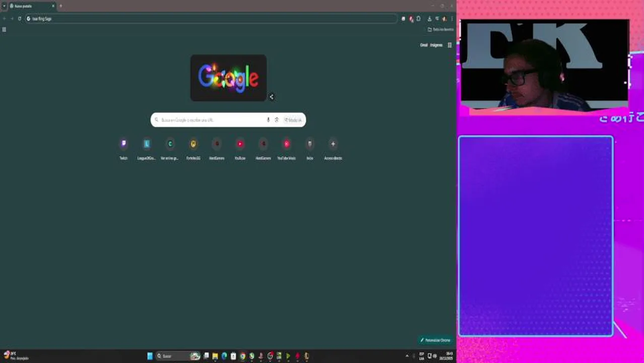
Task: Open the Modo IA button in search box
Action: (293, 119)
